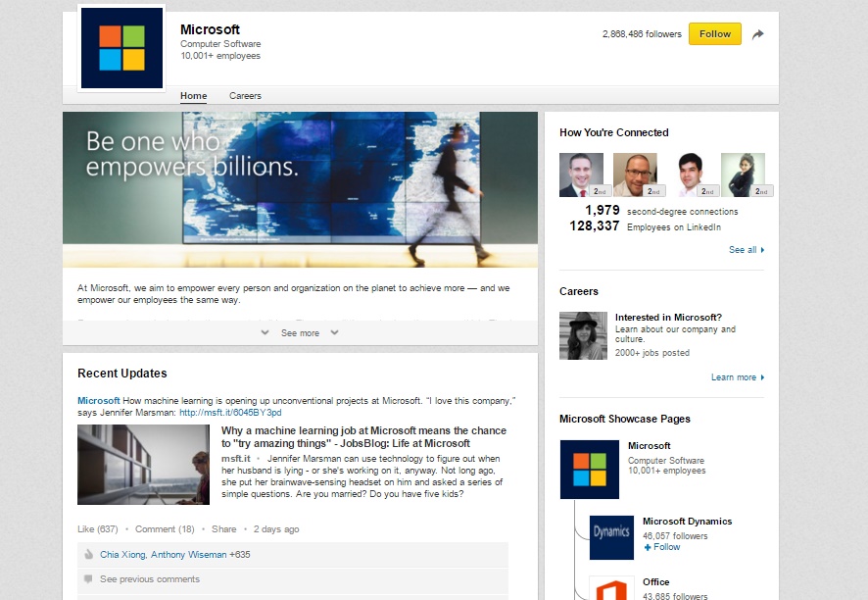
Task: Click Microsoft author name in Recent Updates
Action: (99, 401)
